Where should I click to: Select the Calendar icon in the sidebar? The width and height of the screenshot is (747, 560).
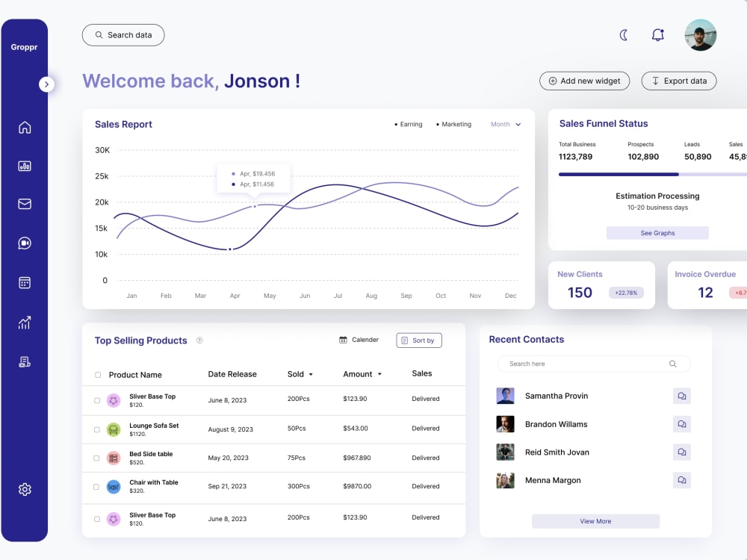[x=25, y=282]
